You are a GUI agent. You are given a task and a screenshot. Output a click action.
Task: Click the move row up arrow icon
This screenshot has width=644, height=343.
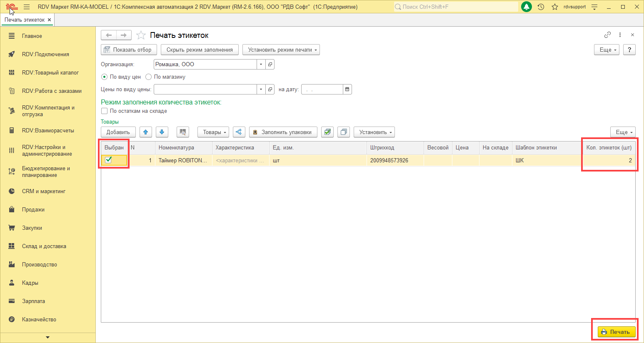tap(145, 132)
